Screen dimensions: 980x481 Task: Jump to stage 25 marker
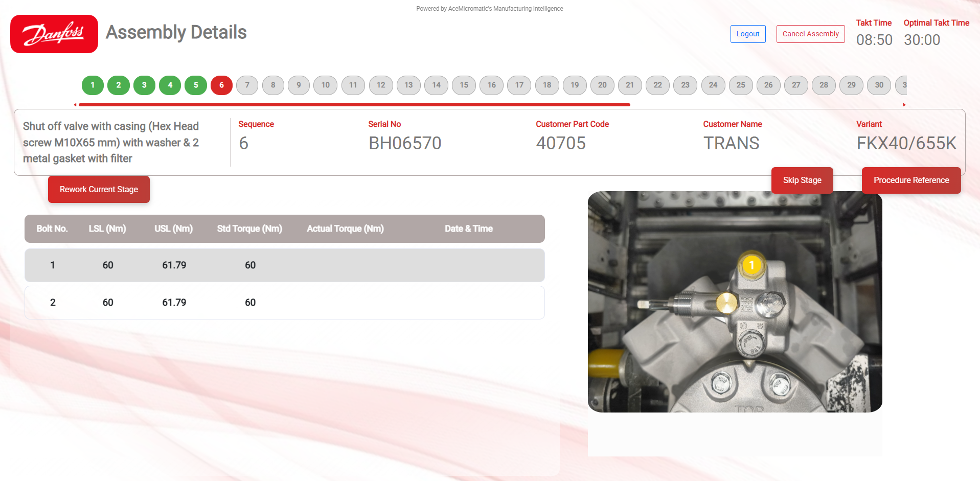click(x=741, y=85)
